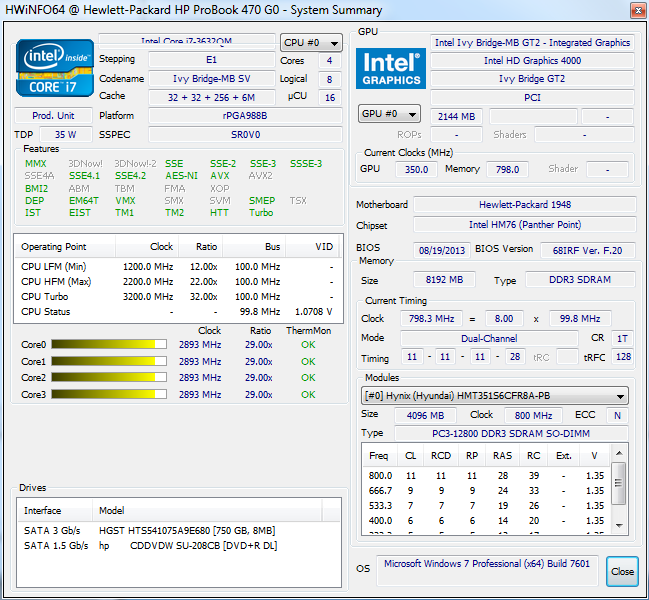Click the Intel Core i7 logo
The height and width of the screenshot is (600, 649).
coord(55,68)
